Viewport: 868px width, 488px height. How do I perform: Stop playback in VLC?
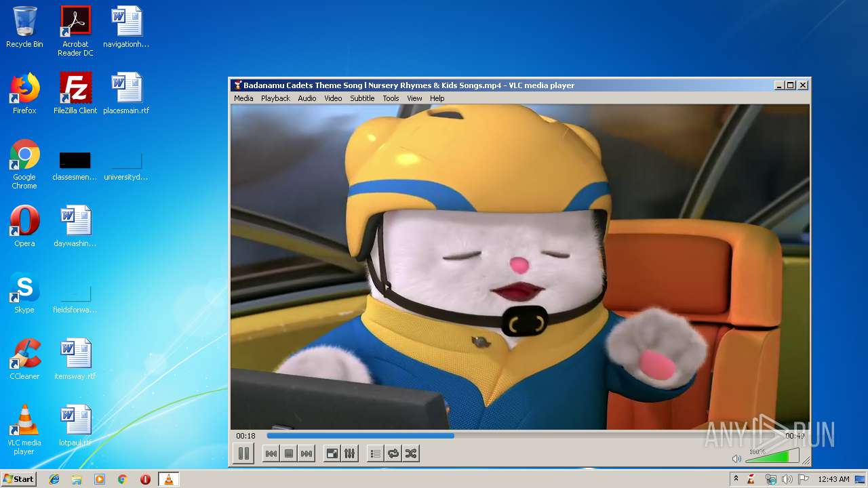tap(289, 453)
